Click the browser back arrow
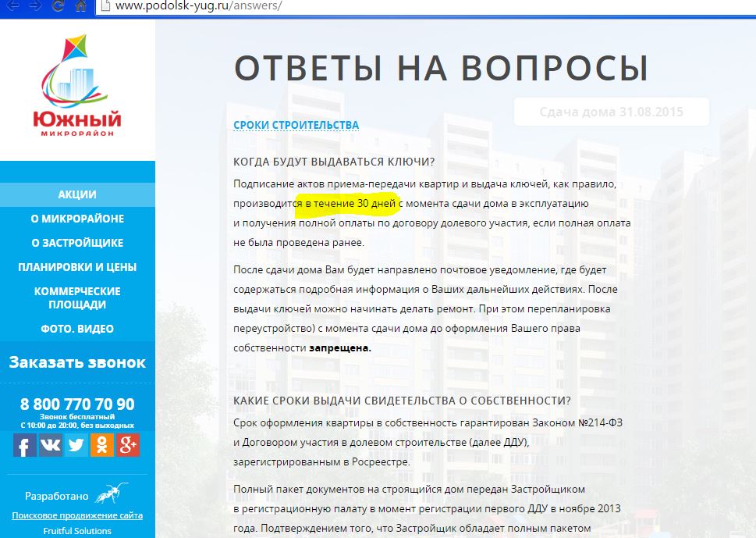The height and width of the screenshot is (538, 756). (11, 6)
